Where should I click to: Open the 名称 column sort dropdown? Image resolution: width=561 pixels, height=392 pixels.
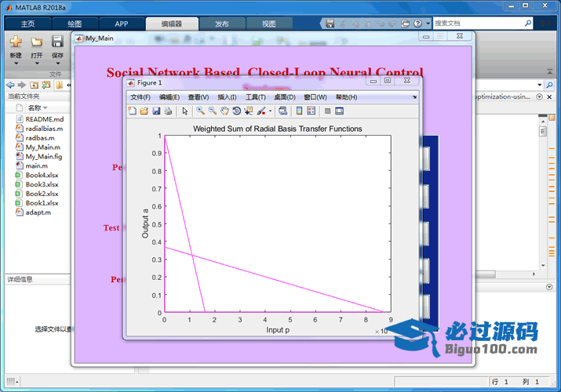click(46, 107)
